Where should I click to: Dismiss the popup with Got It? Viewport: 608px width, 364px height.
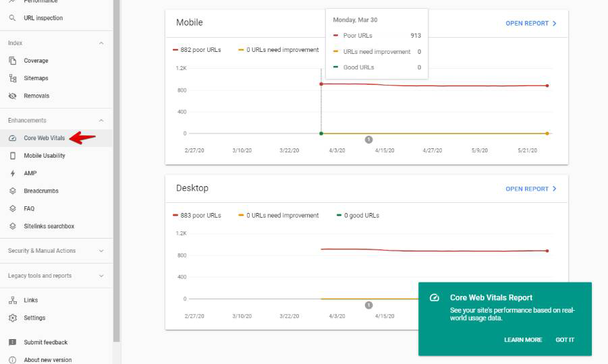tap(565, 340)
